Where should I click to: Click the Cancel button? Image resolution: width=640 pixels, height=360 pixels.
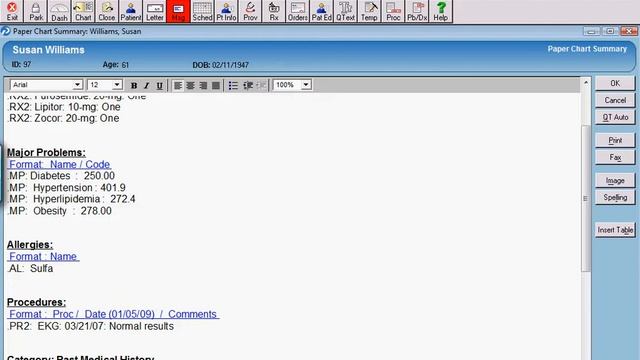click(615, 100)
